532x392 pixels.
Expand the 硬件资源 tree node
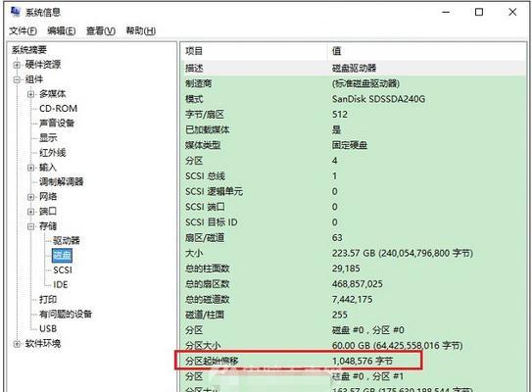pyautogui.click(x=17, y=65)
